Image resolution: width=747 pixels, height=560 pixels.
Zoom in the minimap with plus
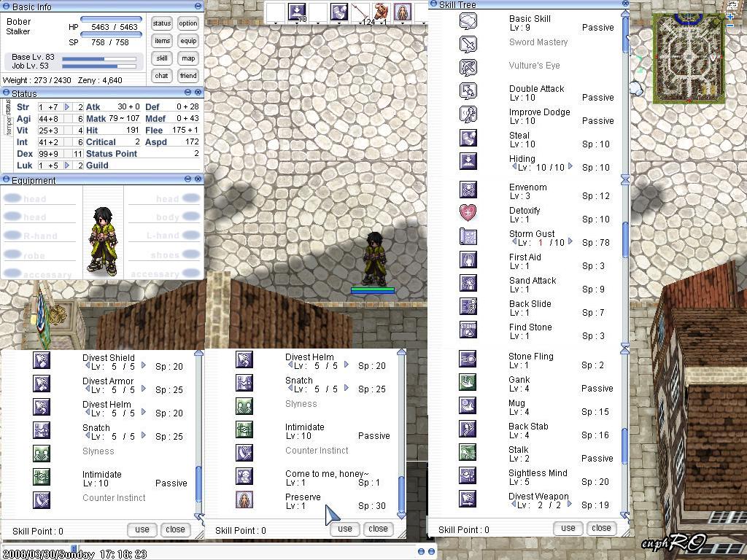click(x=730, y=16)
